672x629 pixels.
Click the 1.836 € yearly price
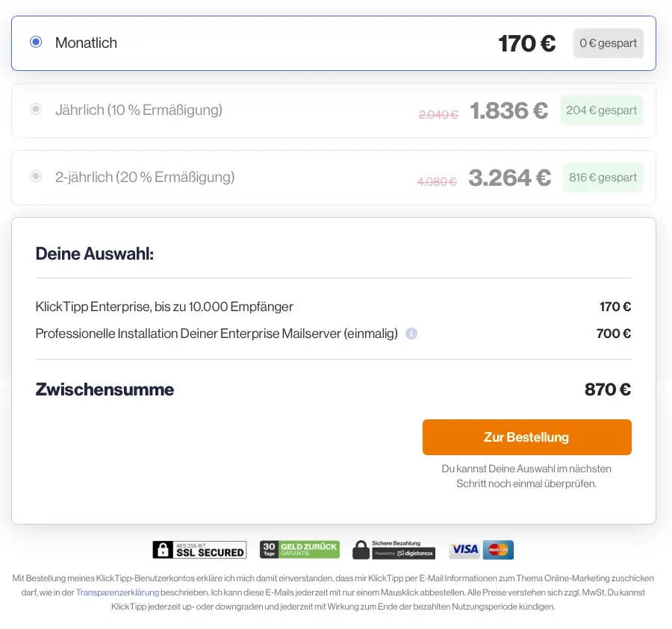[x=509, y=110]
